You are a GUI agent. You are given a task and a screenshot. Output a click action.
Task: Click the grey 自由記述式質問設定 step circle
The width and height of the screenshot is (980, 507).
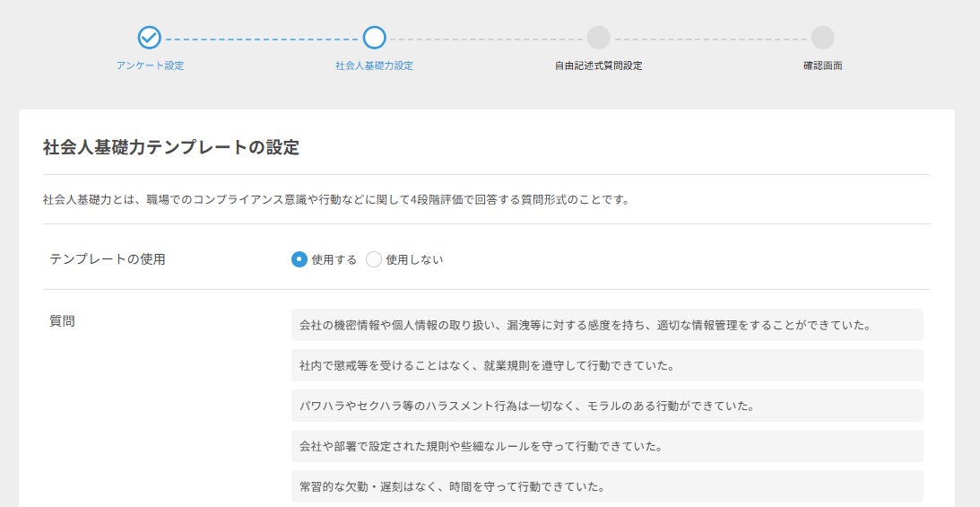pos(599,38)
